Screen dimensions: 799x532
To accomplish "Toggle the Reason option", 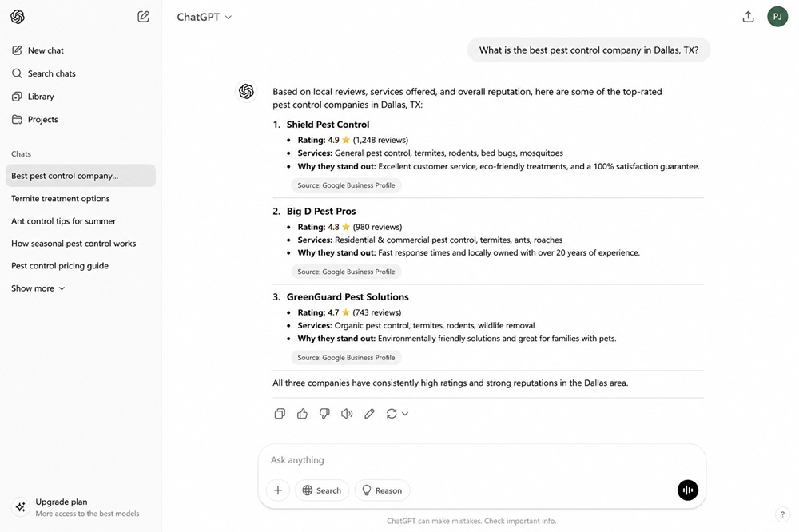I will click(x=382, y=490).
